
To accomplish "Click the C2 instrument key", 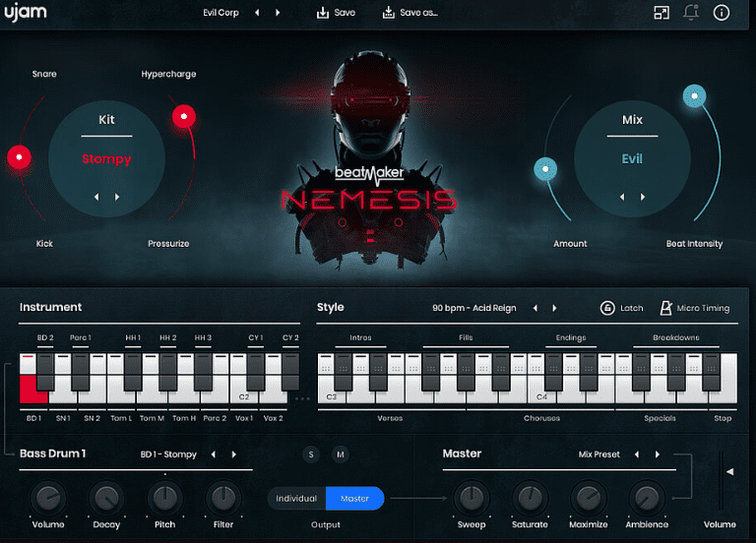I will click(244, 392).
